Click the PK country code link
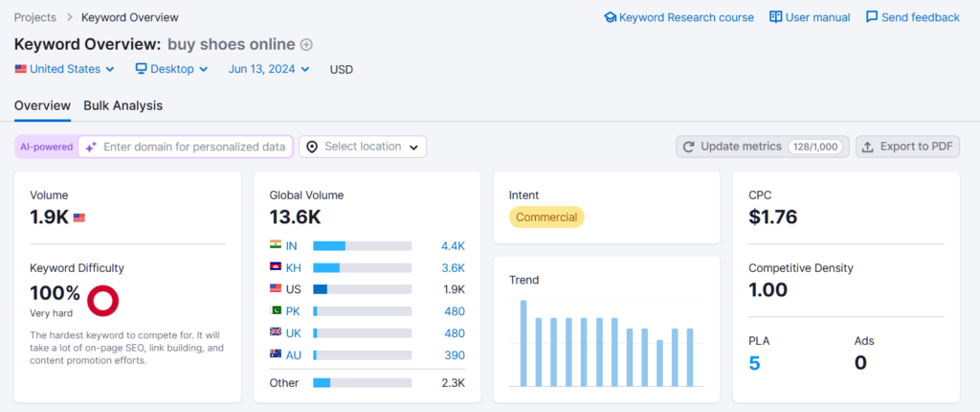This screenshot has height=412, width=980. coord(293,311)
